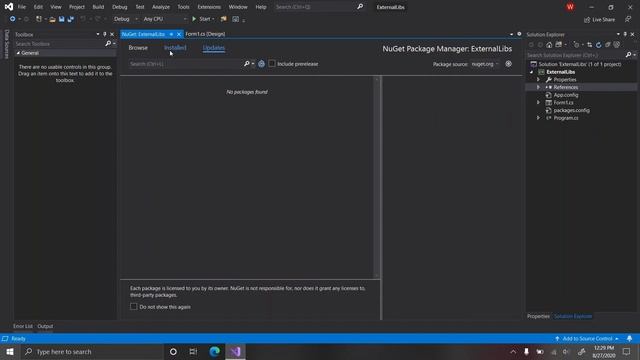The height and width of the screenshot is (360, 640).
Task: Click the Toolbox search magnifier icon
Action: 108,44
